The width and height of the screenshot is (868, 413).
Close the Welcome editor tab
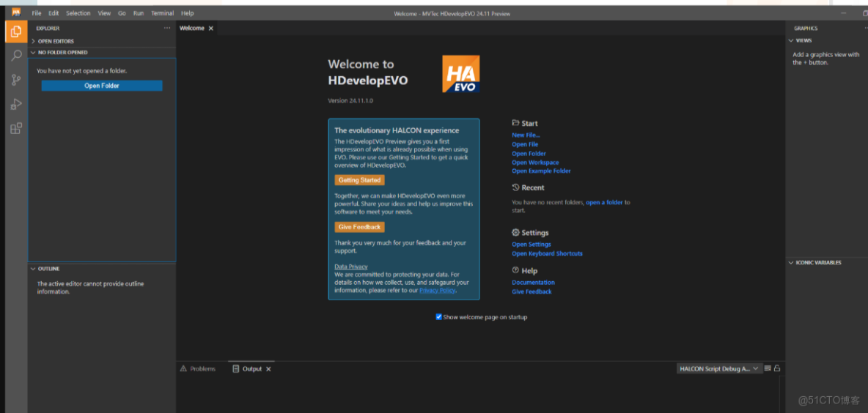click(x=211, y=29)
